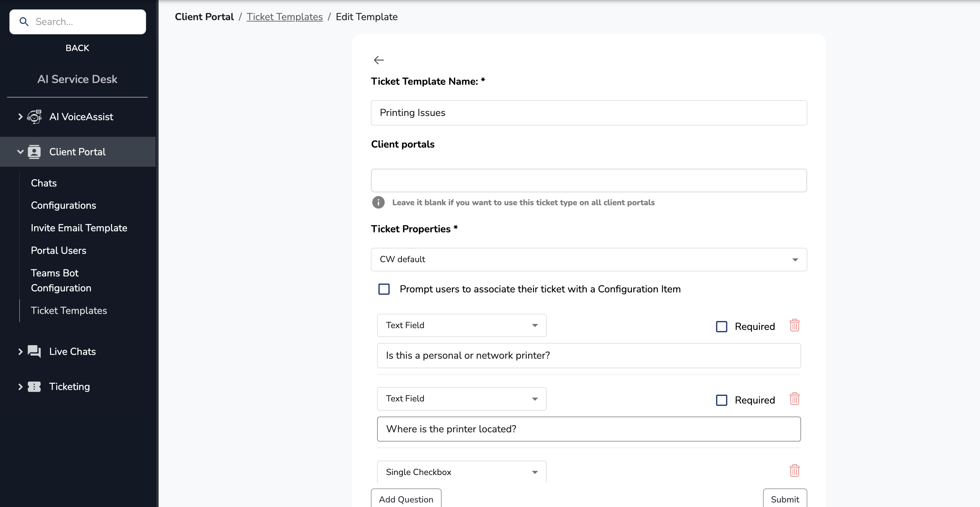Go to Invite Email Template menu item
Screen dimensions: 980x507
[x=79, y=228]
